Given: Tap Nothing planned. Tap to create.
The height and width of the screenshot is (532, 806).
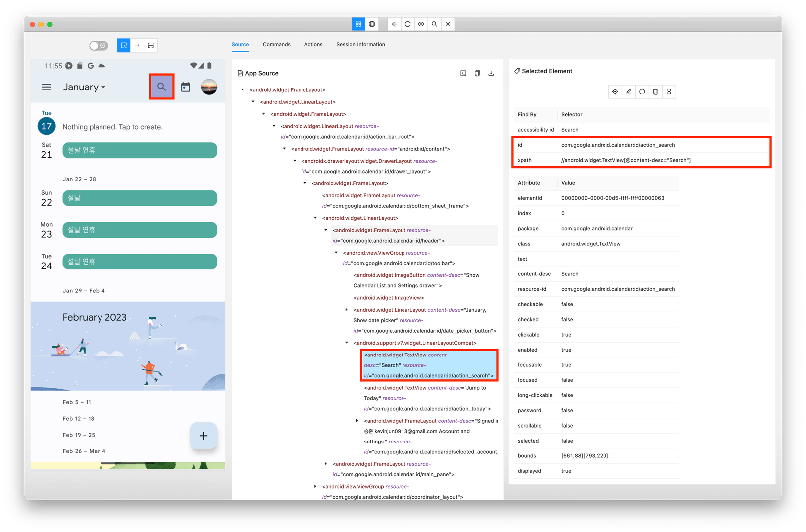Looking at the screenshot, I should 112,127.
